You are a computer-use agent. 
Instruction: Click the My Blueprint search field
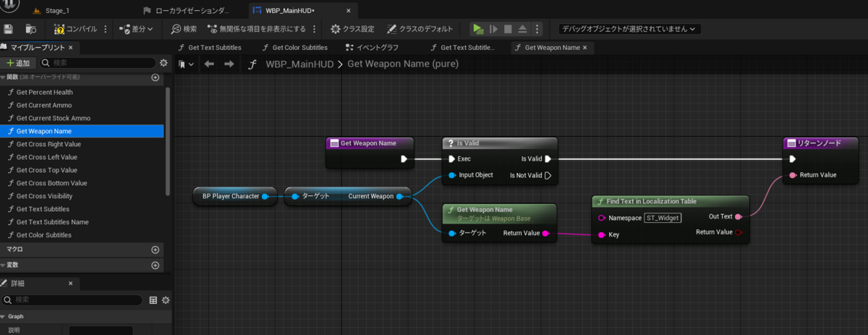point(96,63)
